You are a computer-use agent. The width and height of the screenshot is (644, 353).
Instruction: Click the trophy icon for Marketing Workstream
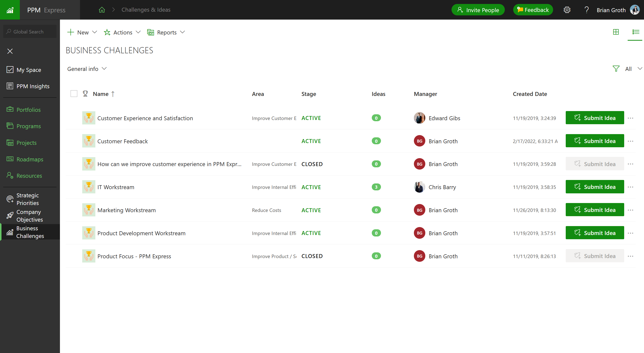[x=89, y=210]
